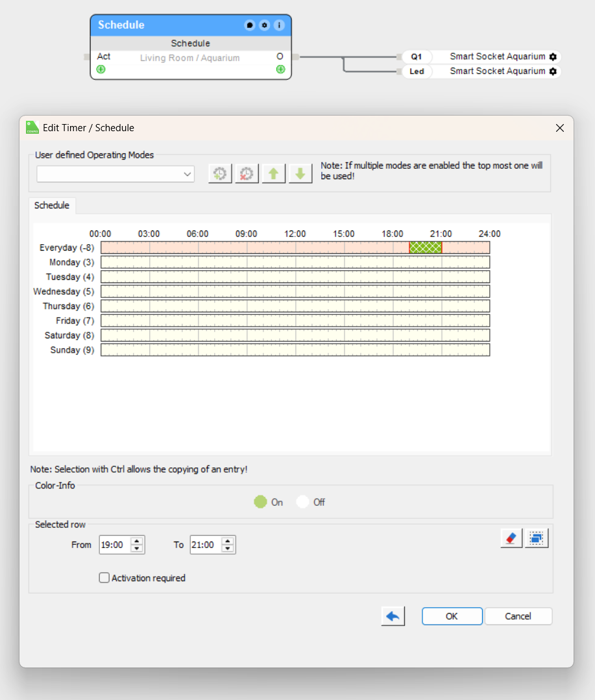The height and width of the screenshot is (700, 595).
Task: Click the Saturday (8) schedule row bar
Action: click(x=295, y=335)
